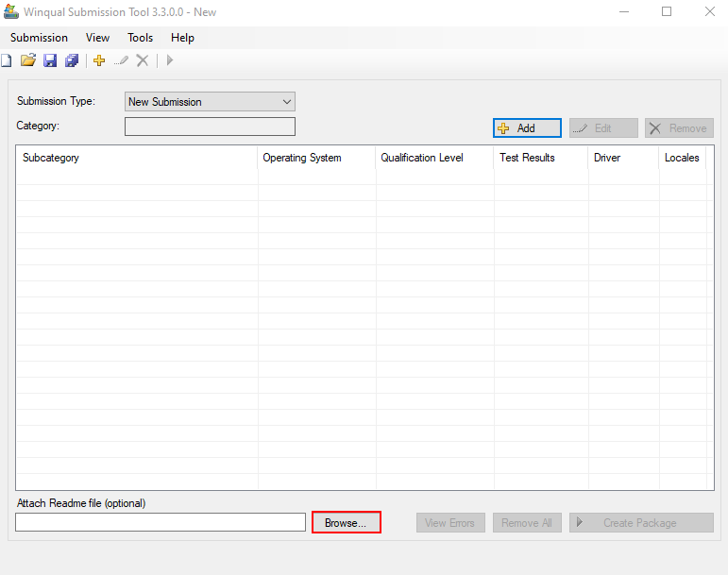
Task: Click the Test Results column header
Action: (541, 158)
